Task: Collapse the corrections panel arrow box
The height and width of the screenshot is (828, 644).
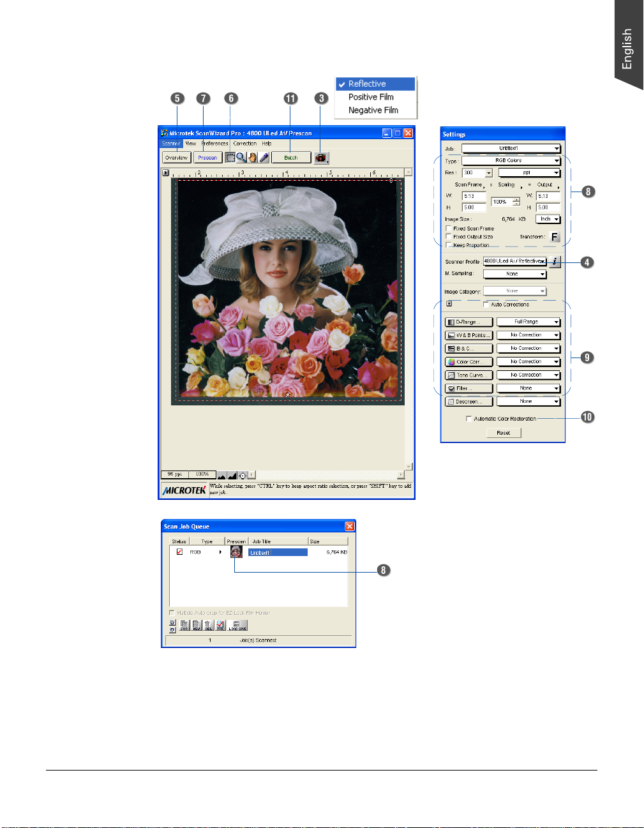Action: pyautogui.click(x=449, y=304)
